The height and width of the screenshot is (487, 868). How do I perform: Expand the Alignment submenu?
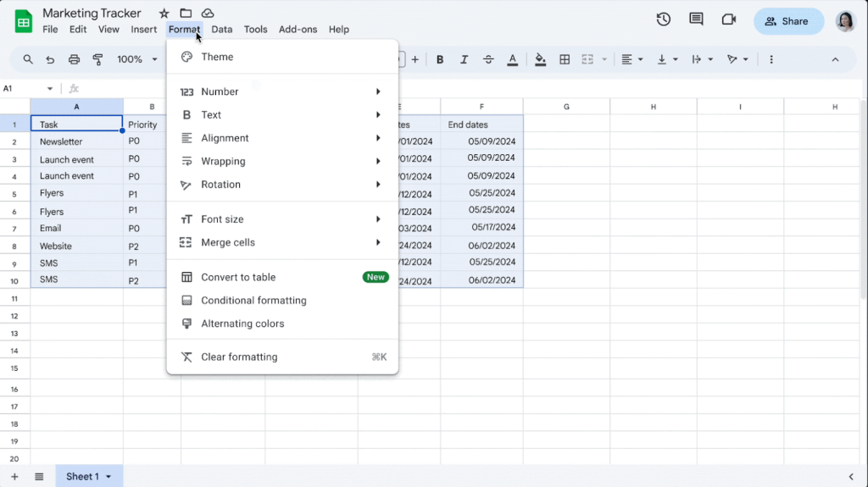click(282, 138)
